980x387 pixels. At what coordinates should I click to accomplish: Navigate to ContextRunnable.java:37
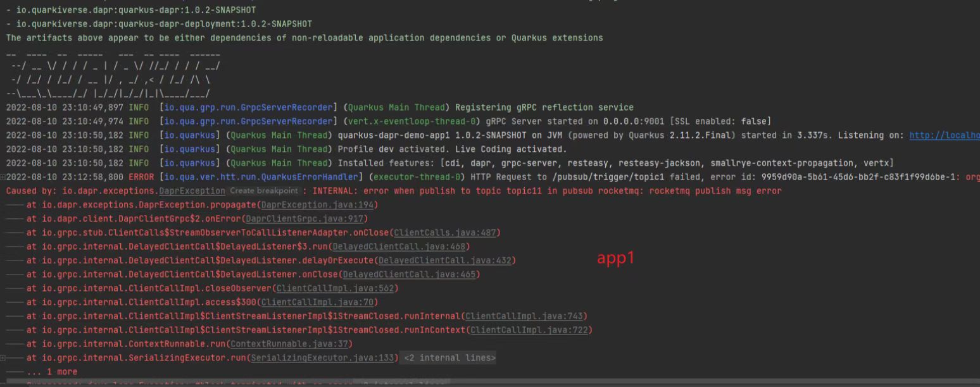click(289, 344)
